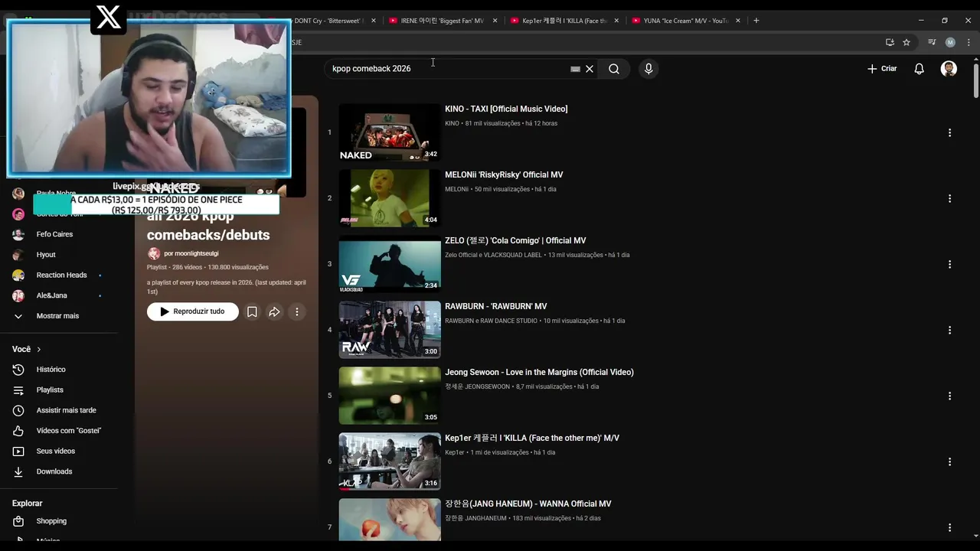Open the on-screen keyboard icon in search box
The height and width of the screenshot is (551, 980).
point(576,69)
